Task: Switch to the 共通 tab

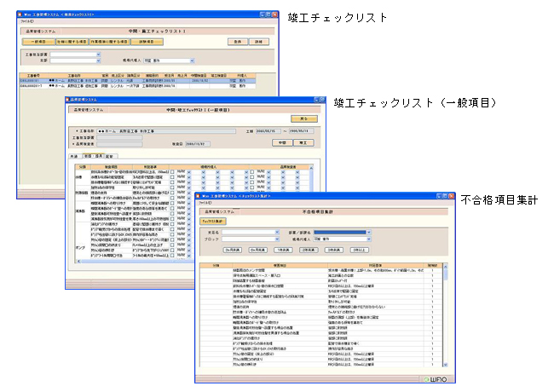Action: click(75, 157)
